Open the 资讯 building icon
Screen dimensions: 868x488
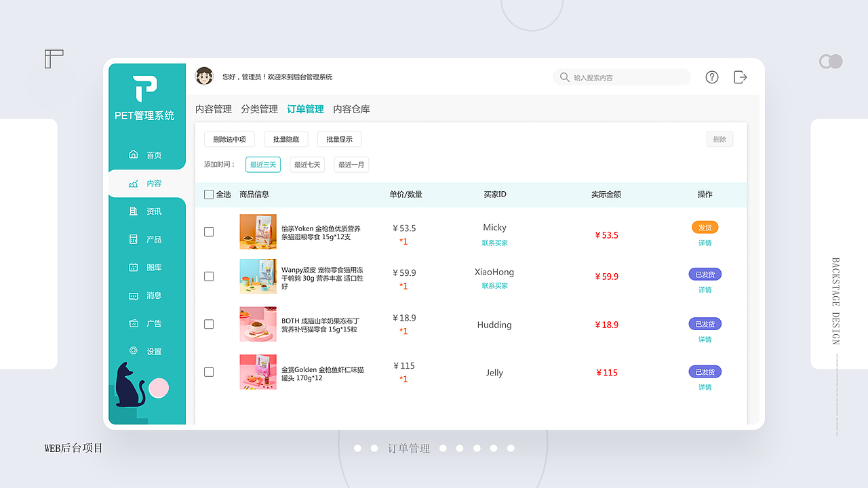coord(134,211)
